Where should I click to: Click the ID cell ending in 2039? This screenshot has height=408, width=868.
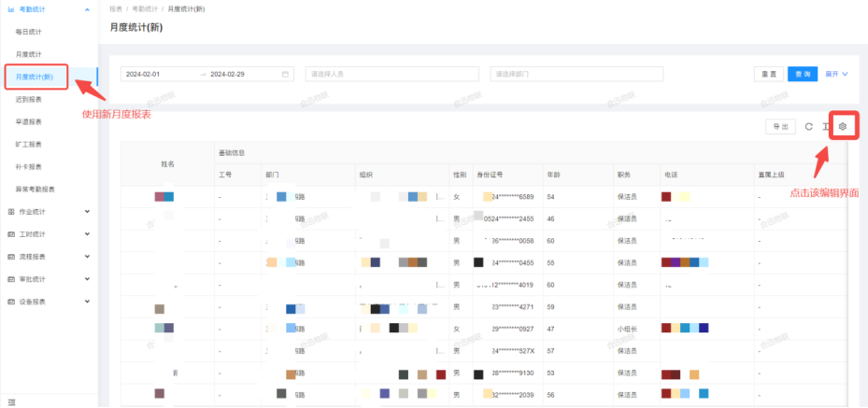(x=507, y=395)
